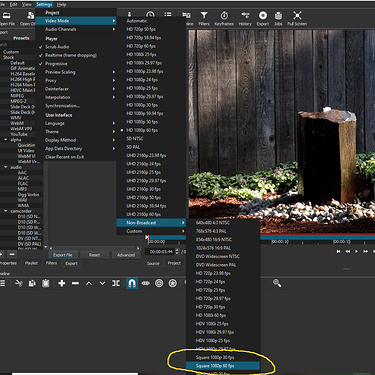Click the Export File button

coord(63,255)
